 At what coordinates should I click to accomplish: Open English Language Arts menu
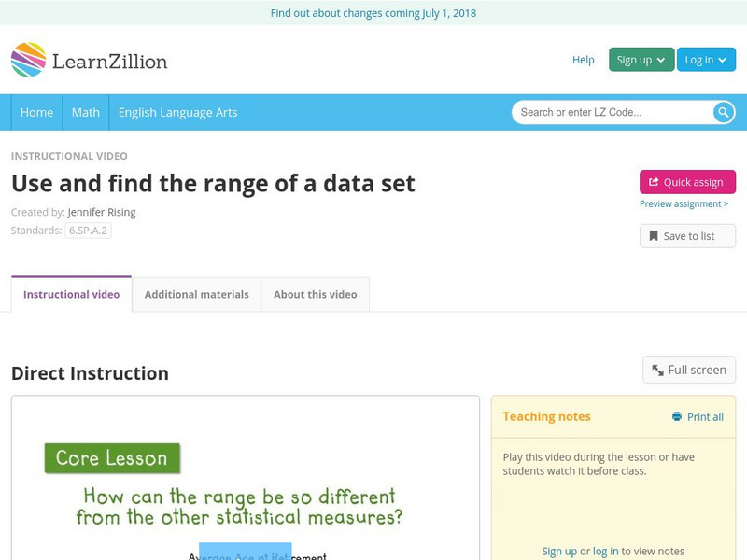coord(177,112)
